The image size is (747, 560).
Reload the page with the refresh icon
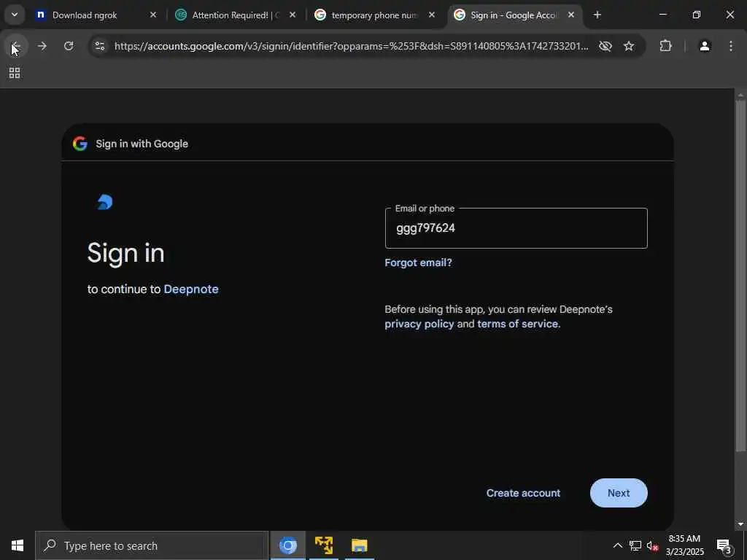coord(69,46)
